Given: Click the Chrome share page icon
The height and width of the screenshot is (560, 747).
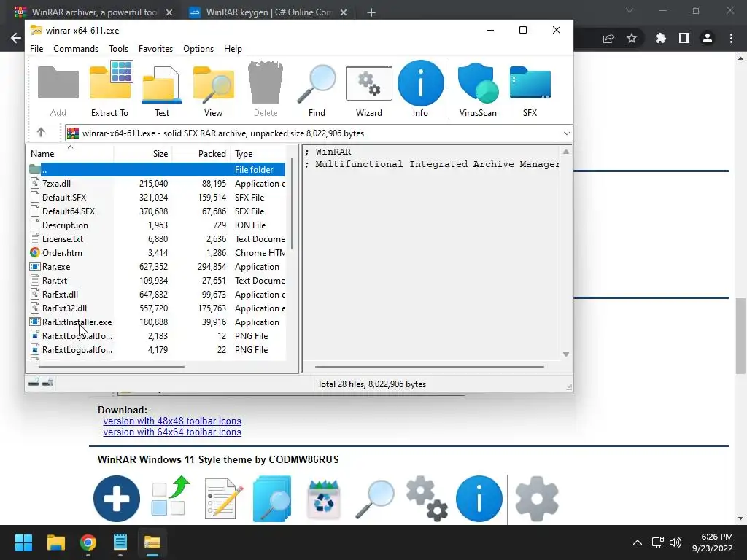Looking at the screenshot, I should 608,38.
